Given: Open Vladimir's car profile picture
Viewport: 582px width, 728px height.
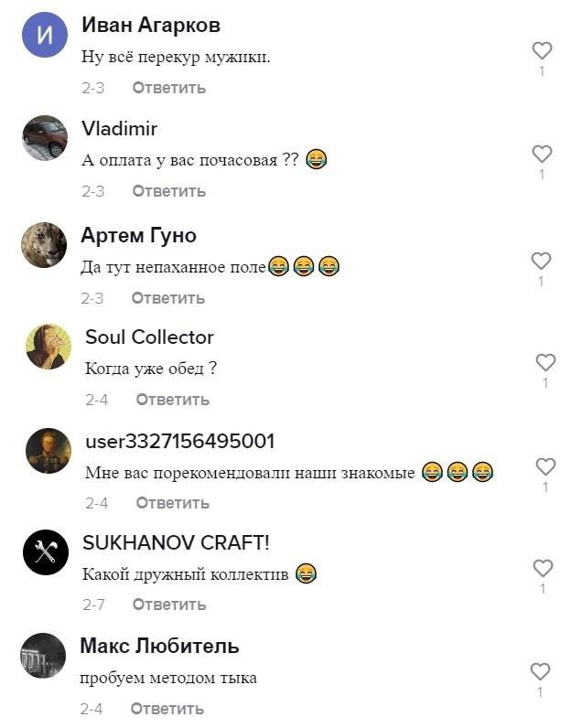Looking at the screenshot, I should tap(45, 138).
